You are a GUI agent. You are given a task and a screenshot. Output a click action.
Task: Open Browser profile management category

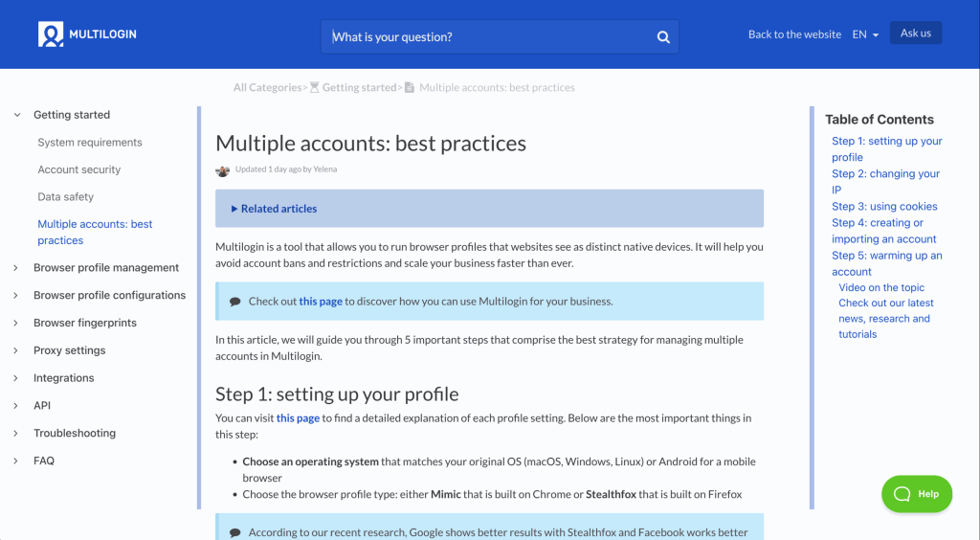pos(106,267)
